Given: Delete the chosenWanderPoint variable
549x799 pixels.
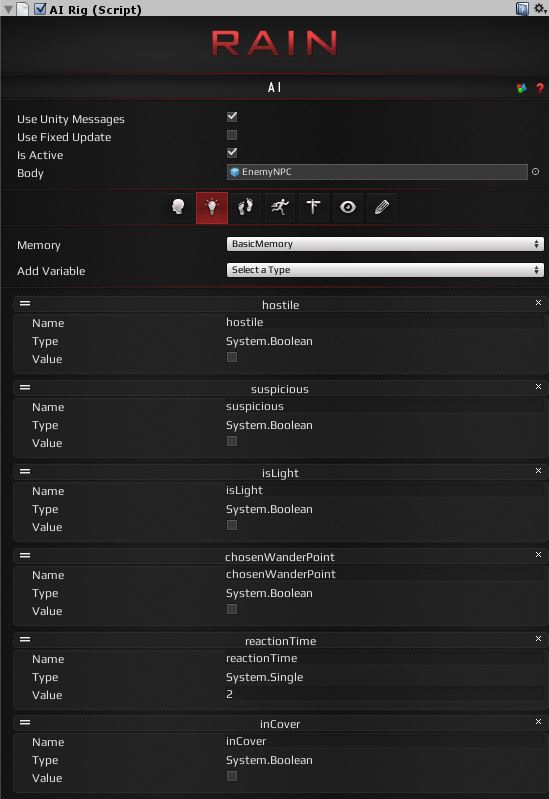Looking at the screenshot, I should 538,554.
